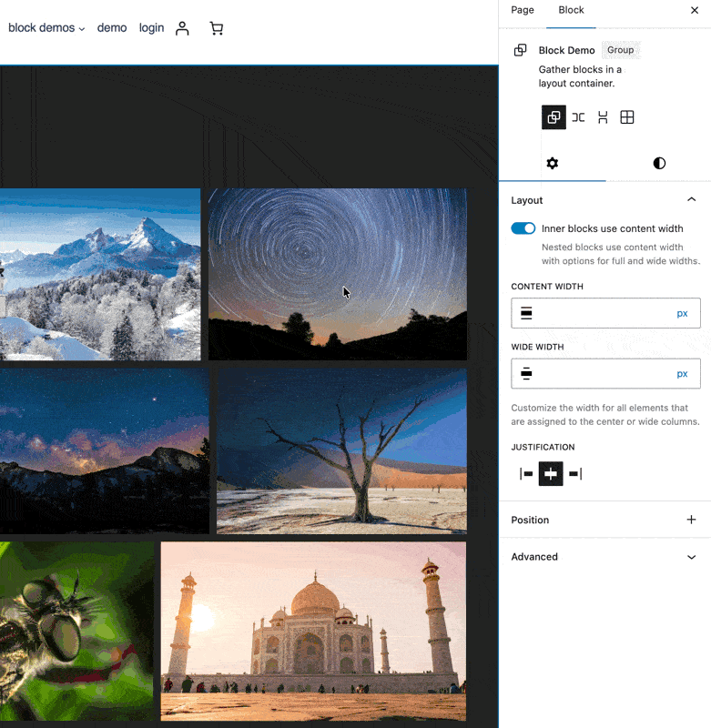Close the settings sidebar
The image size is (711, 728).
(x=695, y=10)
